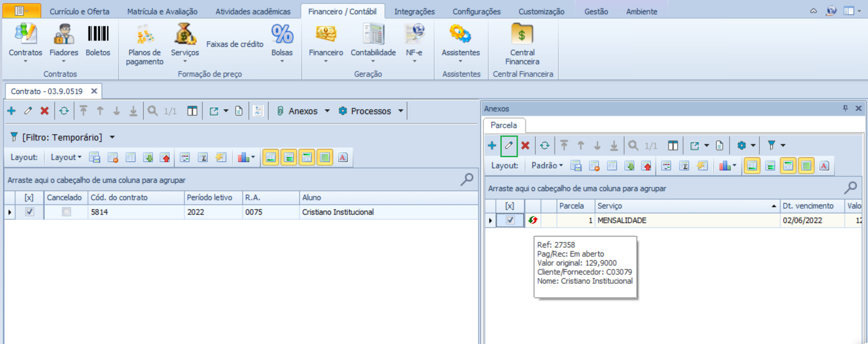
Task: Open the application menu button
Action: 22,11
